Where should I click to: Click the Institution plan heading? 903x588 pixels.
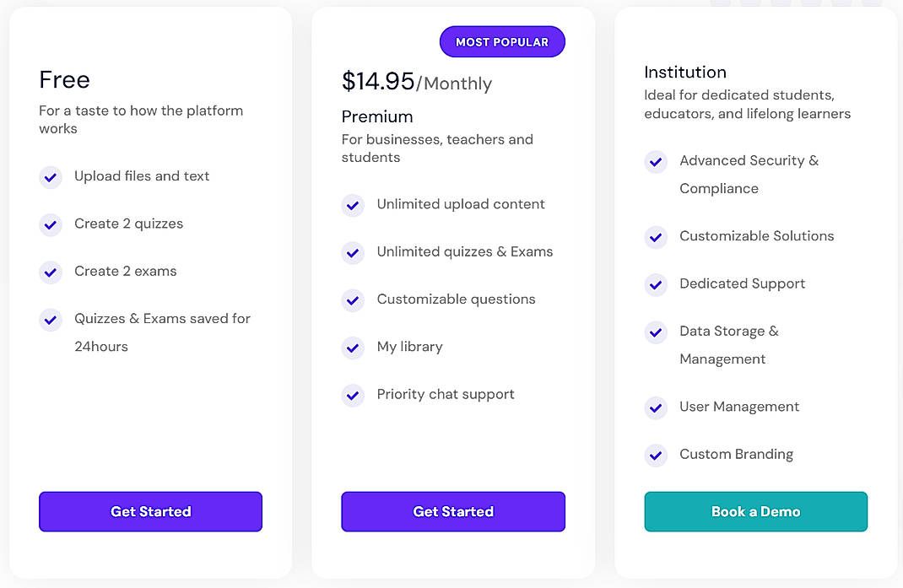(x=685, y=73)
